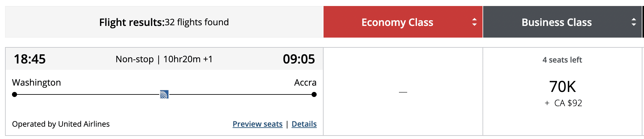644x139 pixels.
Task: Click the 18:45 departure time
Action: pos(30,59)
